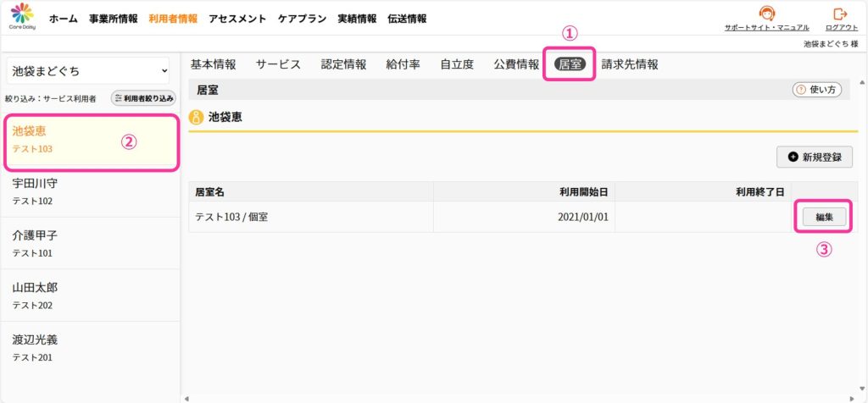Open support site via headset icon
Viewport: 868px width, 403px height.
tap(766, 14)
